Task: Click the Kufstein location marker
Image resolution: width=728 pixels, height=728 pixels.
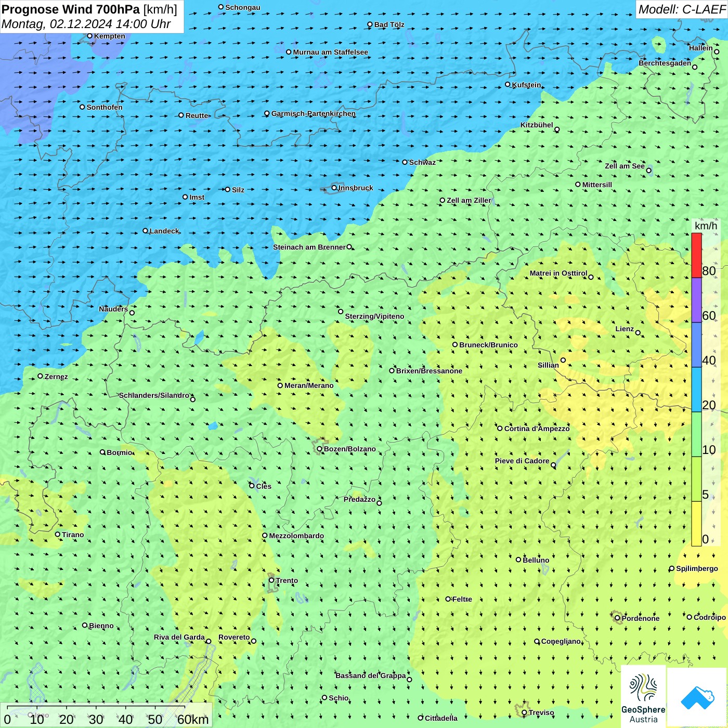Action: pyautogui.click(x=508, y=84)
